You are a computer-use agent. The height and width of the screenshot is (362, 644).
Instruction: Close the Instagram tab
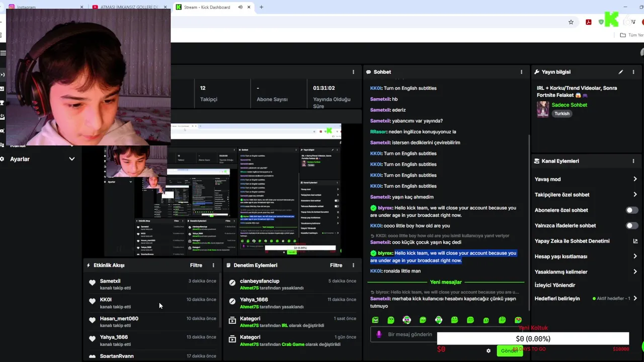(x=82, y=7)
